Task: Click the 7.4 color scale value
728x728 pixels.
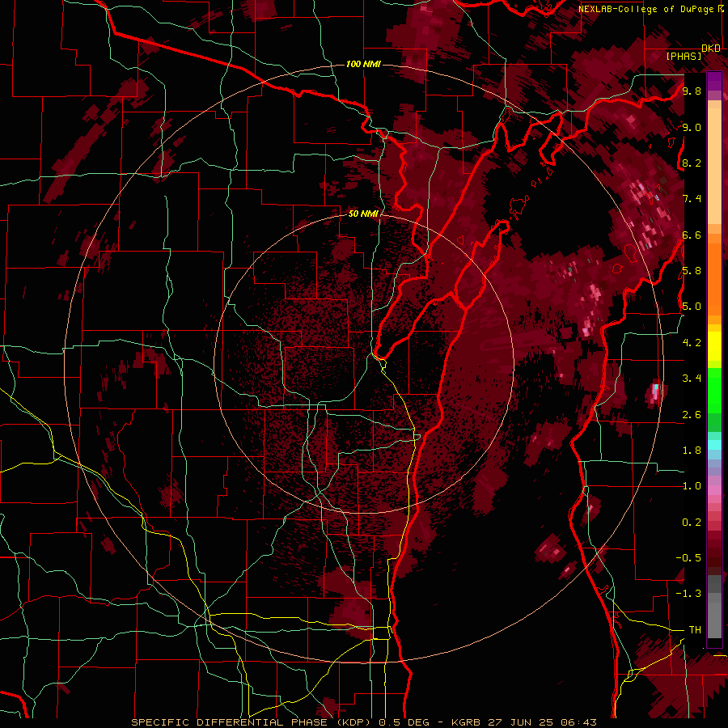Action: [692, 199]
